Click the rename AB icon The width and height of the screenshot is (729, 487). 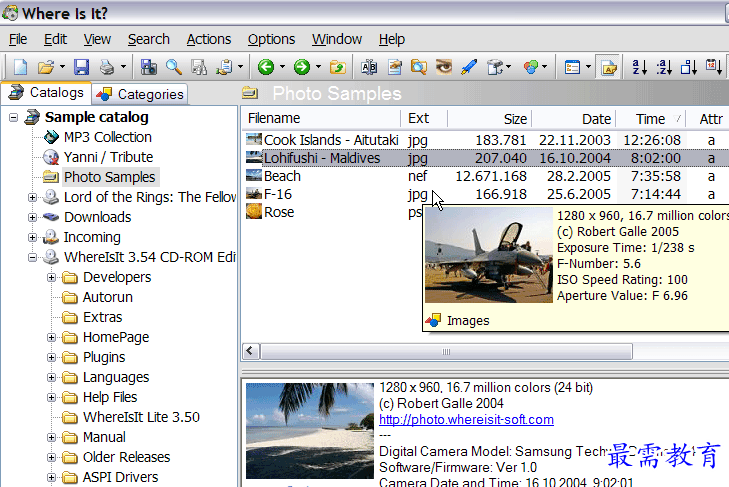click(x=369, y=67)
